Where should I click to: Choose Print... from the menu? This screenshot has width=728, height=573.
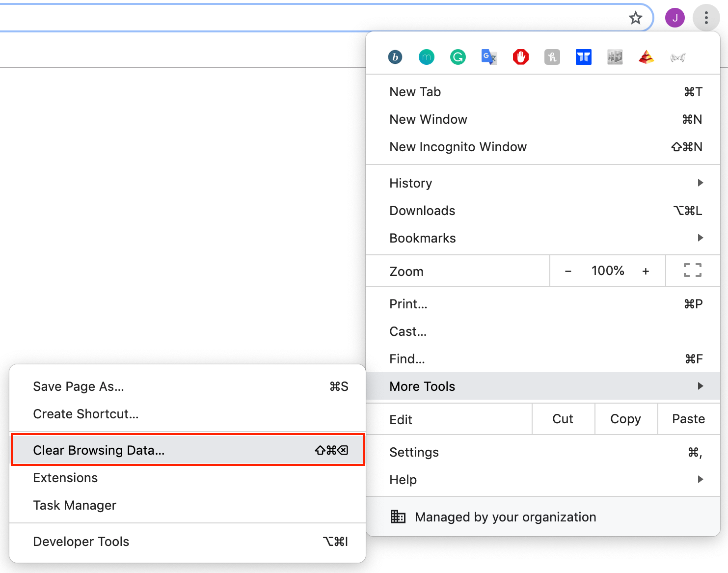543,304
